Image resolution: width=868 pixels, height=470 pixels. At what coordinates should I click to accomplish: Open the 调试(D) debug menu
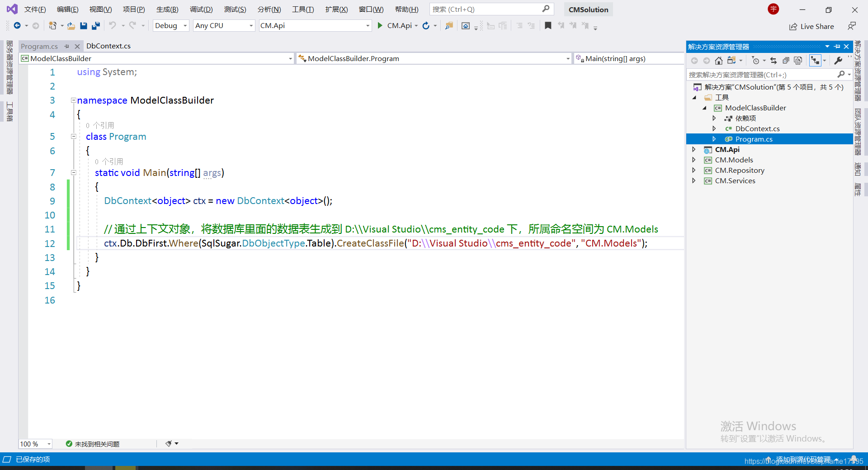201,9
